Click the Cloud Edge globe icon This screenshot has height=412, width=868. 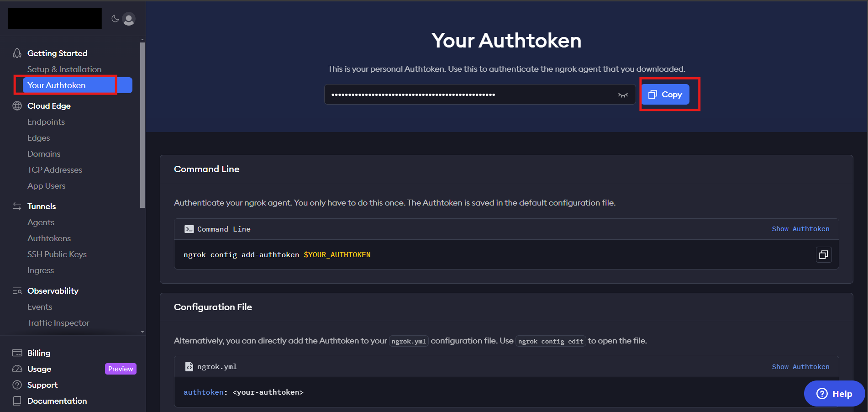(x=17, y=106)
